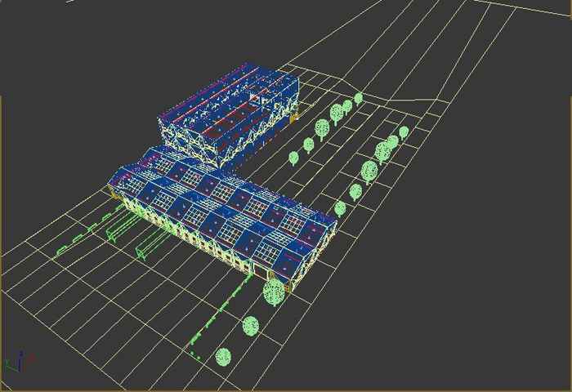Pick the green rectangular frame nearest the front building
572x392 pixels.
click(151, 245)
